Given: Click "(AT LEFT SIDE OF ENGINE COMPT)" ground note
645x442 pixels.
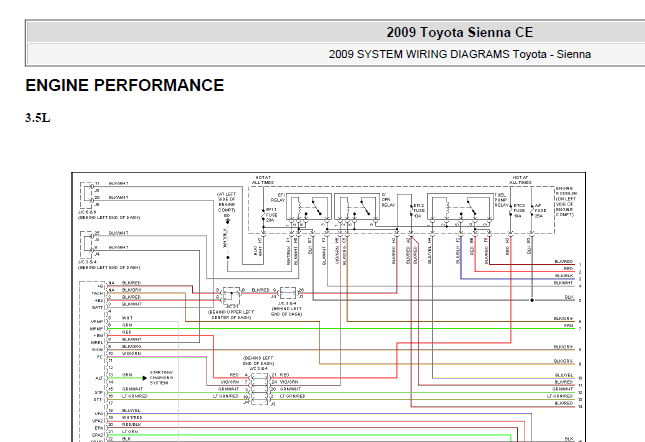Looking at the screenshot, I should click(227, 202).
